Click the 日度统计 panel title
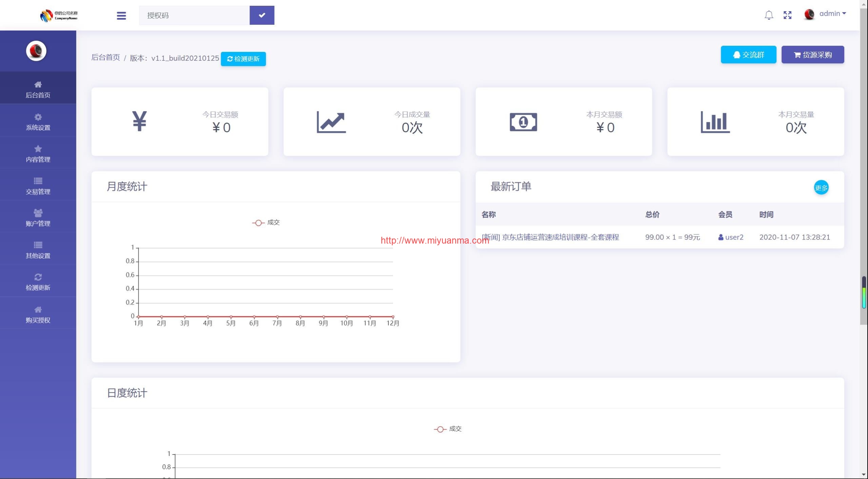The width and height of the screenshot is (868, 479). [x=127, y=393]
